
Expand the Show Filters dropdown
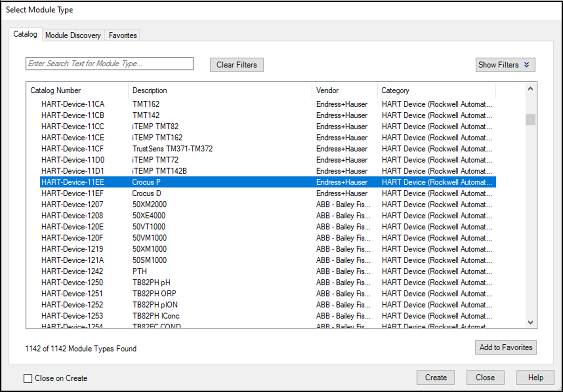pyautogui.click(x=505, y=65)
